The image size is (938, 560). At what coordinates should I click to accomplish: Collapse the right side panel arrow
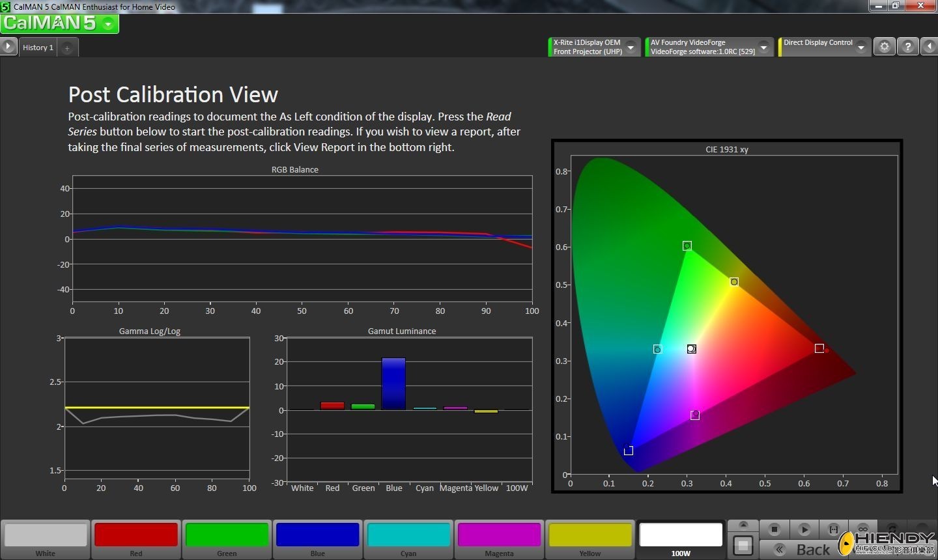930,47
